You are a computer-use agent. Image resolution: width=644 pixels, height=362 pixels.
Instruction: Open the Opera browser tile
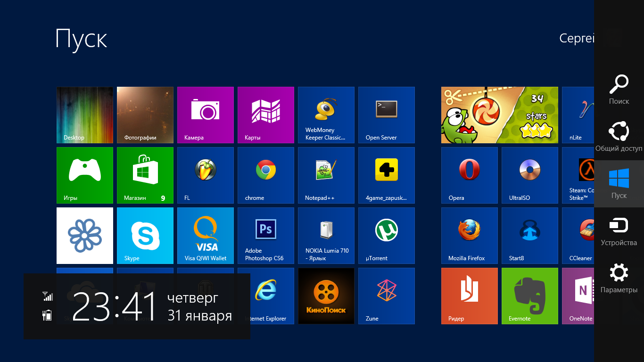click(x=469, y=175)
